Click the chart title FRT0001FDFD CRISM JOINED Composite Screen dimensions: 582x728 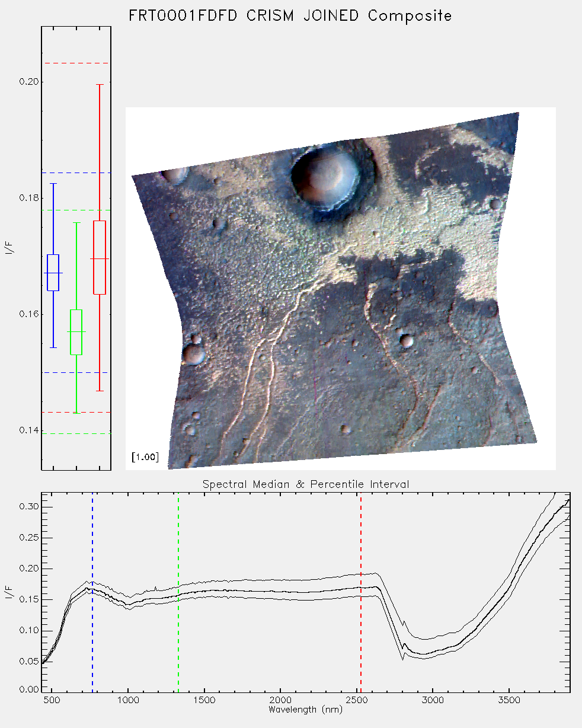coord(290,15)
